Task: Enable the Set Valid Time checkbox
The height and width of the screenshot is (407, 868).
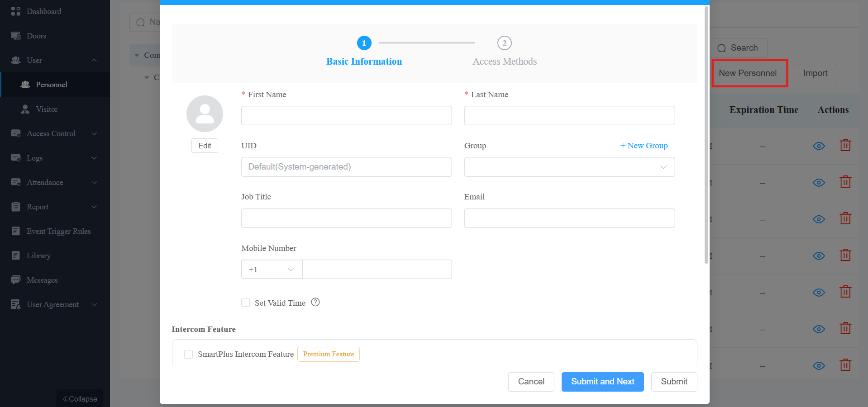Action: tap(246, 303)
